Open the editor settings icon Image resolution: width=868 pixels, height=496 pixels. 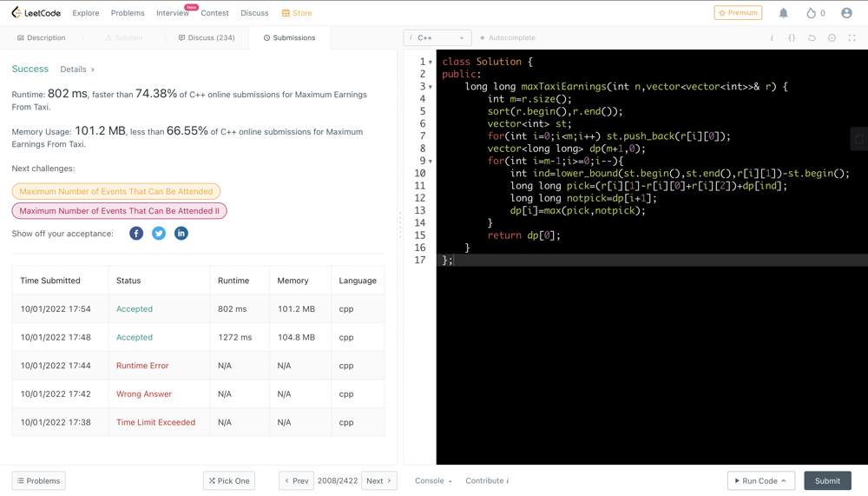click(832, 37)
